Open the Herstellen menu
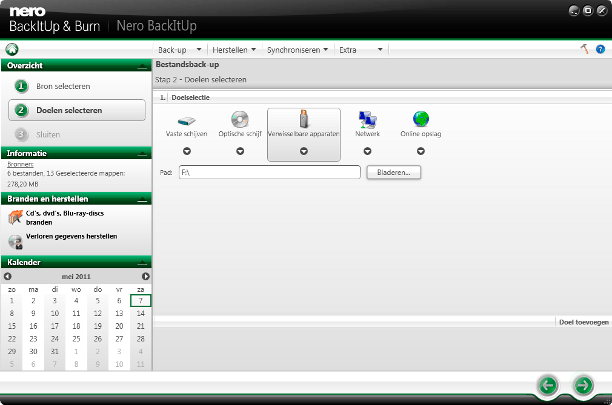Viewport: 612px width, 405px height. pyautogui.click(x=234, y=50)
